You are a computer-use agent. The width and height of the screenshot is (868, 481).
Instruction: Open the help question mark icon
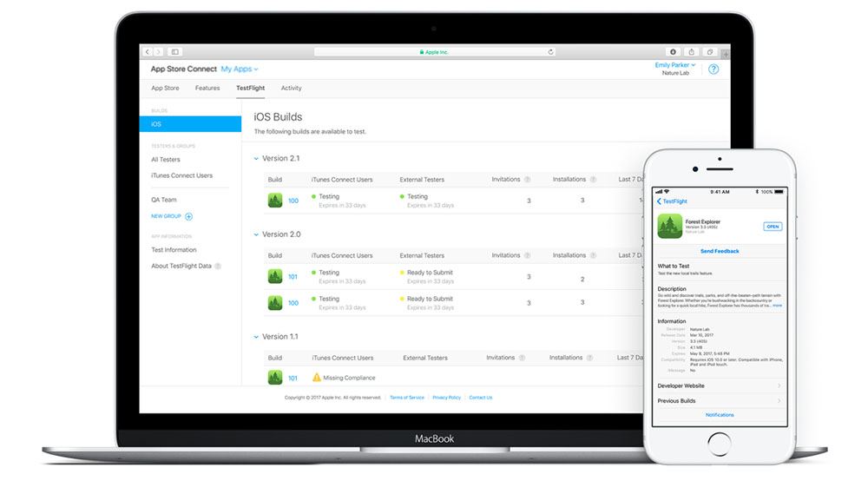click(x=713, y=69)
